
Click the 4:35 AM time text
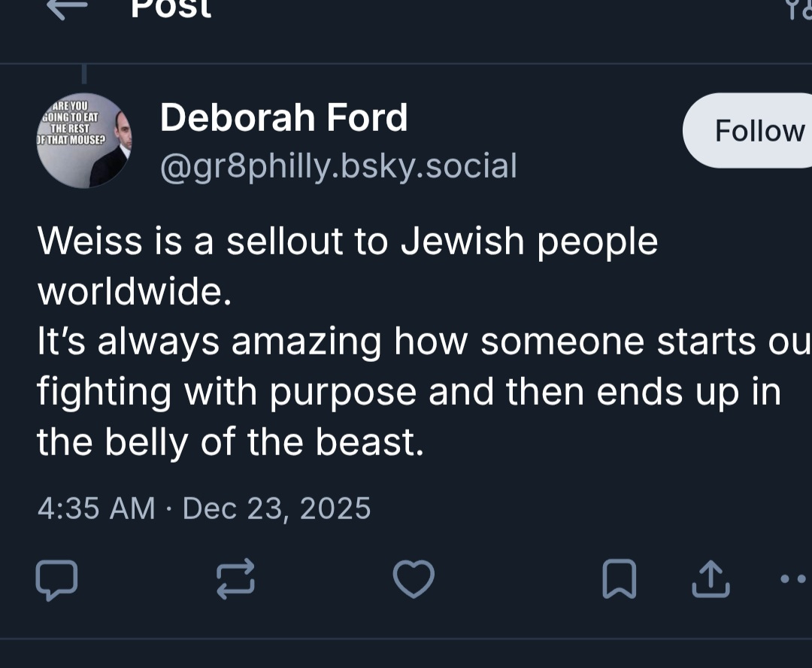click(95, 509)
